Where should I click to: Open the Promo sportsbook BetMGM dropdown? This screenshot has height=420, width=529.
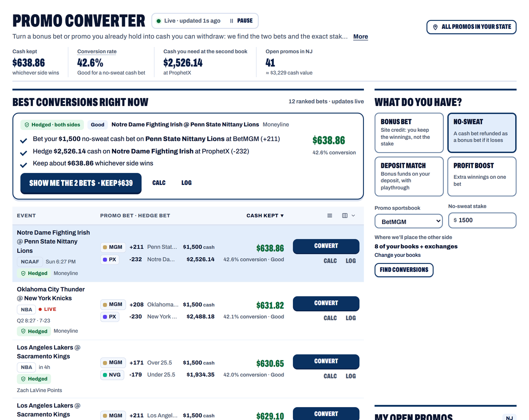409,221
